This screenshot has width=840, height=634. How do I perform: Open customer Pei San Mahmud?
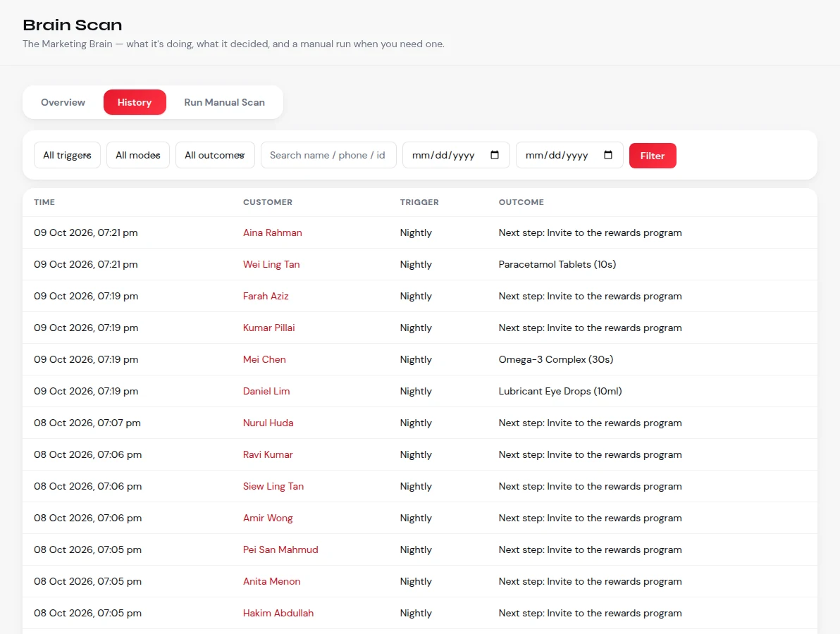point(280,549)
